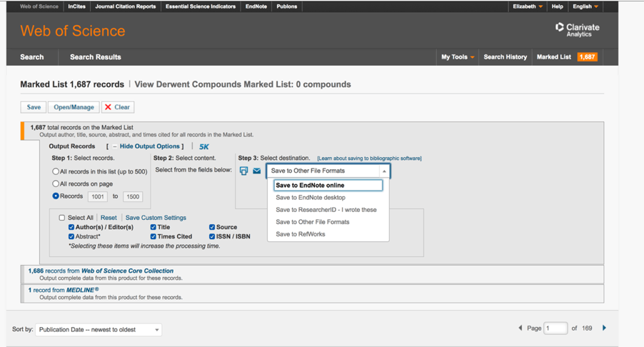Image resolution: width=644 pixels, height=347 pixels.
Task: Collapse Hide Output Options
Action: tap(149, 146)
